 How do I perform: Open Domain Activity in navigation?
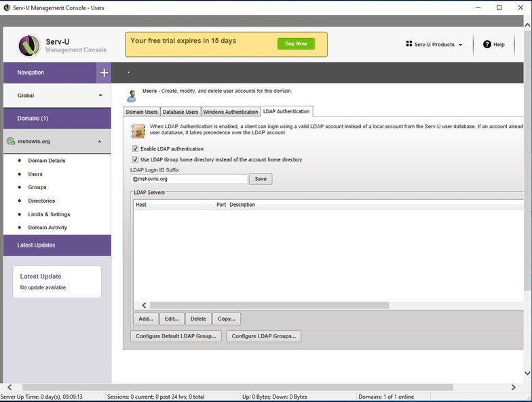pos(47,228)
